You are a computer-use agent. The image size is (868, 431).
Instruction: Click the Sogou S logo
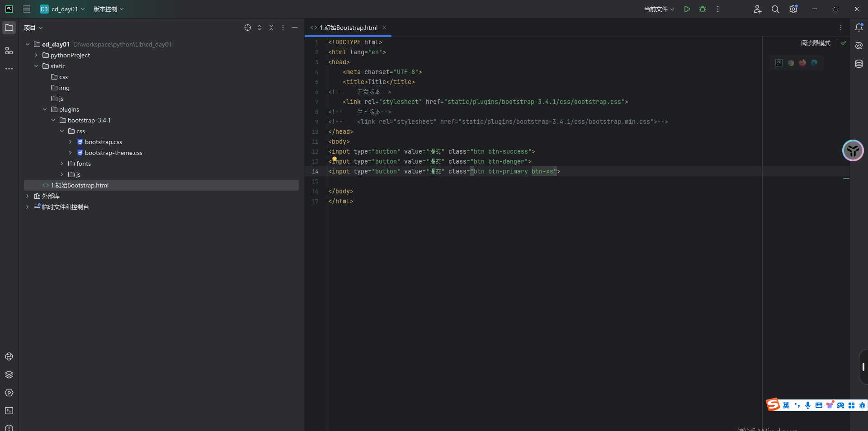pyautogui.click(x=773, y=404)
